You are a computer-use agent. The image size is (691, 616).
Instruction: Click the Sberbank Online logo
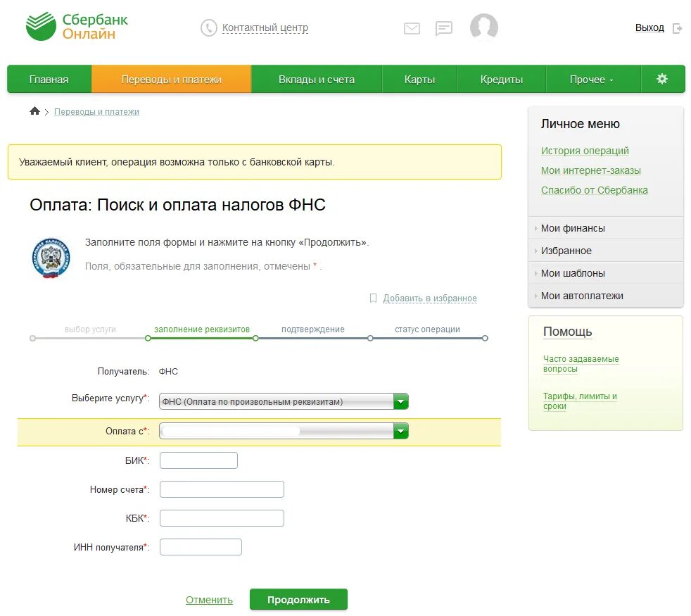click(77, 27)
